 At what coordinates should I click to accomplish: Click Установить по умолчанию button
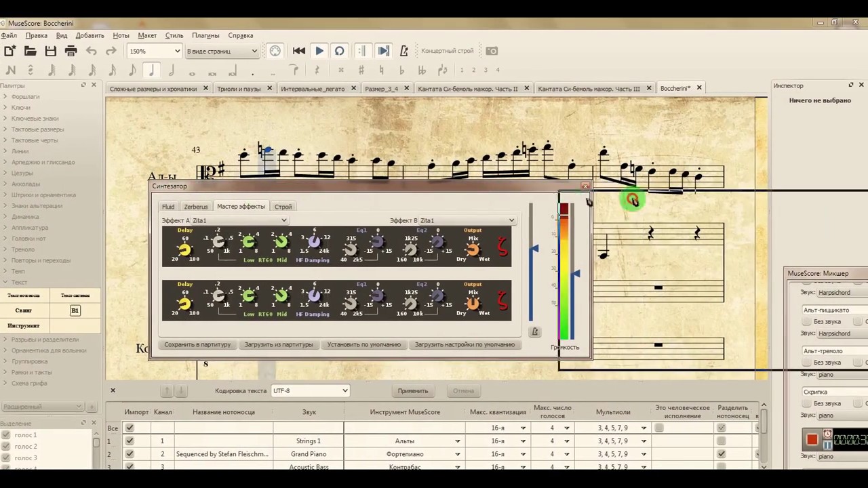[x=364, y=344]
